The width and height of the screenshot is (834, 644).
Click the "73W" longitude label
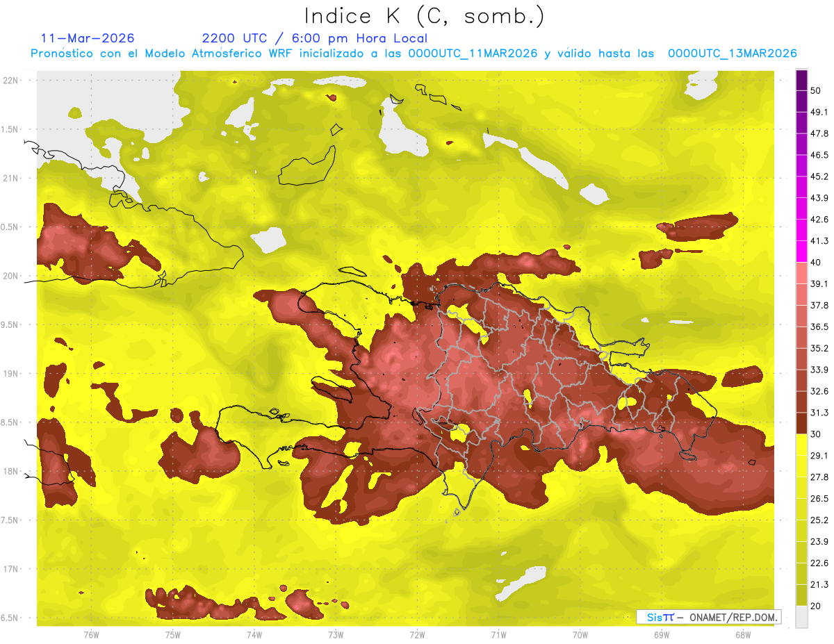[x=336, y=634]
